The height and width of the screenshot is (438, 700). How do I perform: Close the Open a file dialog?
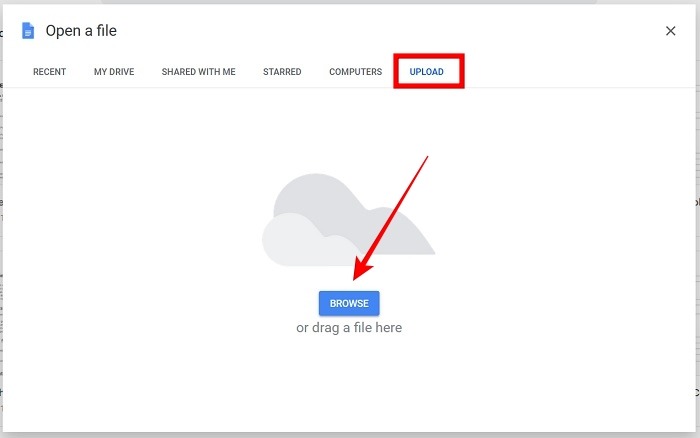[x=670, y=31]
